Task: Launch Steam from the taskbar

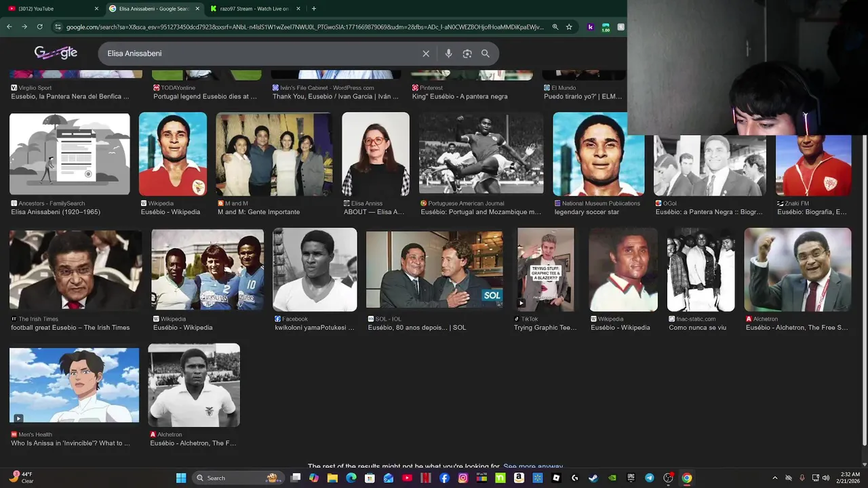Action: (x=593, y=478)
